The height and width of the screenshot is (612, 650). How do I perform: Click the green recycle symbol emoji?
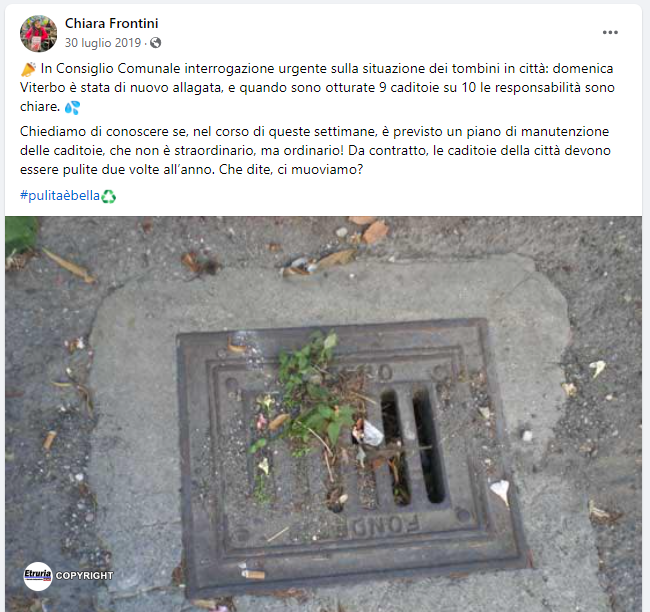[x=109, y=196]
